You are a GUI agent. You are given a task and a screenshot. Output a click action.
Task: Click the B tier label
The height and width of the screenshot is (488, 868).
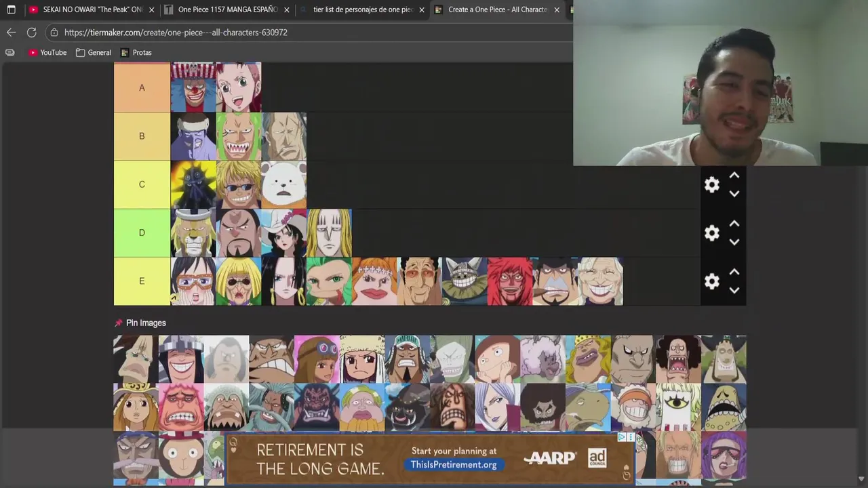pos(142,136)
